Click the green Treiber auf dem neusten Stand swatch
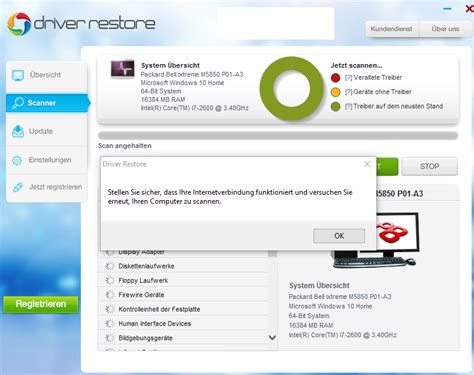 tap(335, 106)
